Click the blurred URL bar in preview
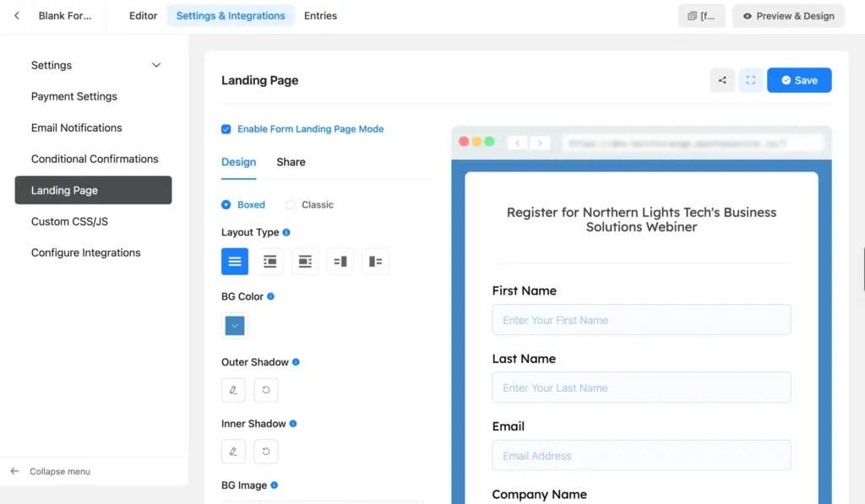The height and width of the screenshot is (504, 865). [x=693, y=144]
